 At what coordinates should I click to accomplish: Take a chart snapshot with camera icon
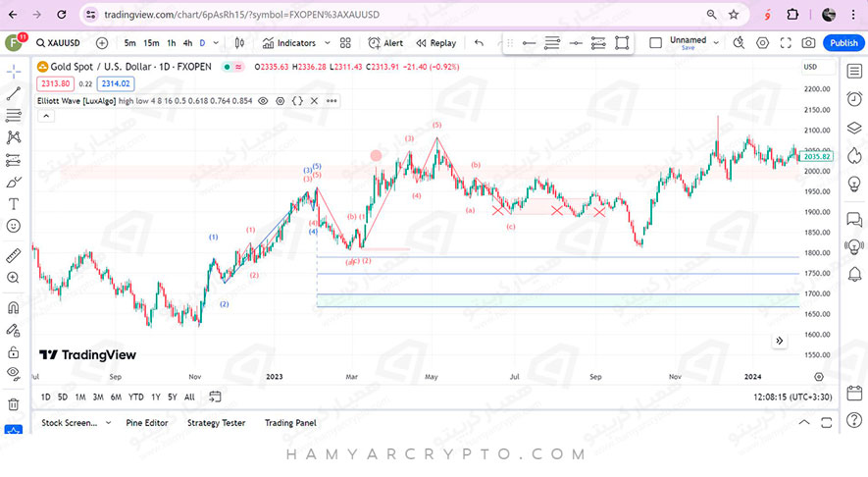click(808, 43)
